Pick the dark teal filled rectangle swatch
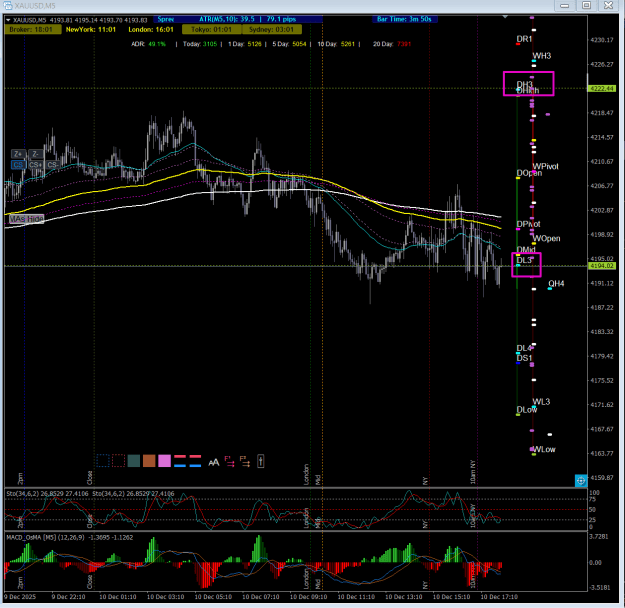The width and height of the screenshot is (625, 608). click(x=134, y=461)
